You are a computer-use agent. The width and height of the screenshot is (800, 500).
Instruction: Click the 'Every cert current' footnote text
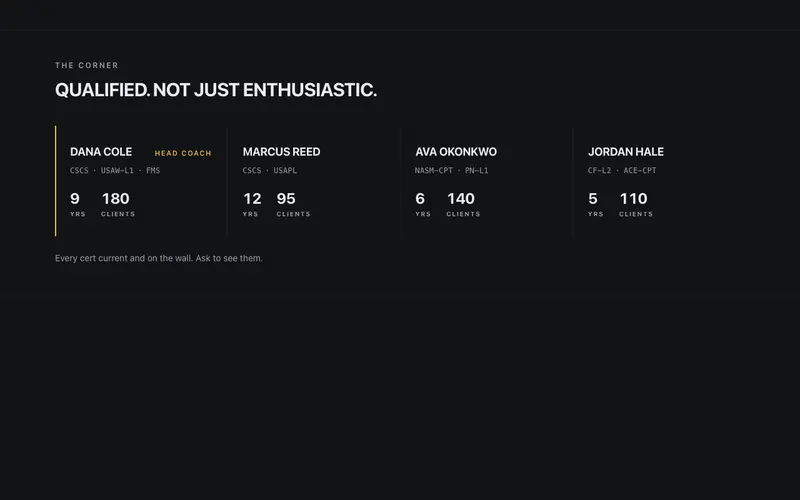(159, 258)
